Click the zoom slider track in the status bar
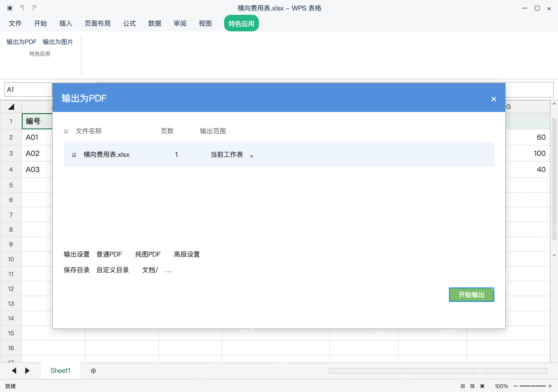 pyautogui.click(x=533, y=386)
